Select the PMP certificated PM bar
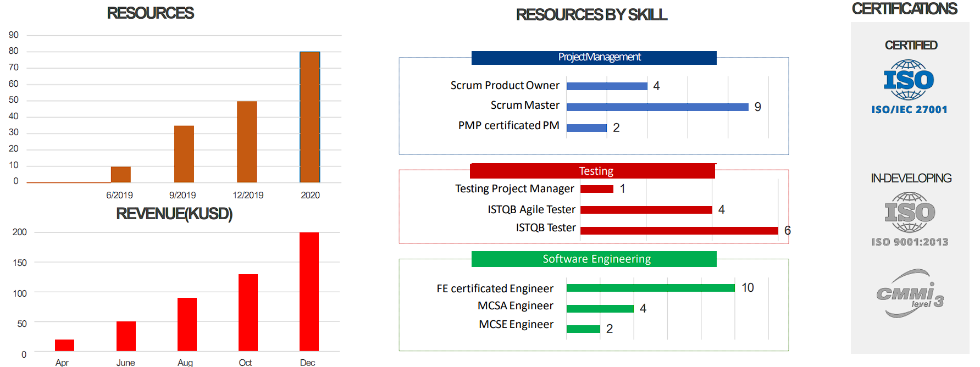The height and width of the screenshot is (367, 980). [586, 128]
